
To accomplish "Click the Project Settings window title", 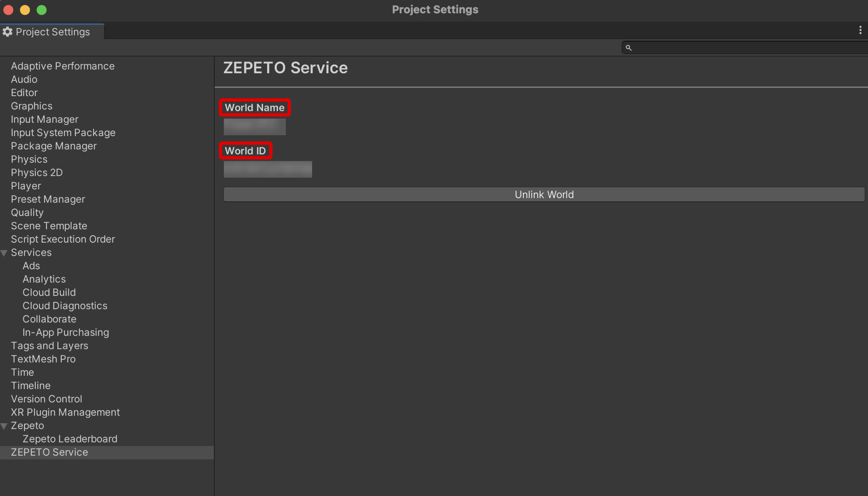I will (x=435, y=10).
